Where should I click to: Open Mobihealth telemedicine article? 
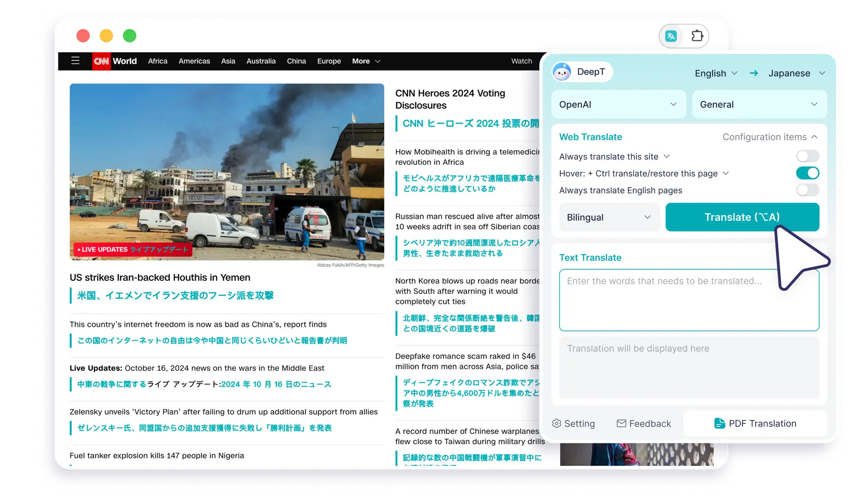(x=468, y=157)
